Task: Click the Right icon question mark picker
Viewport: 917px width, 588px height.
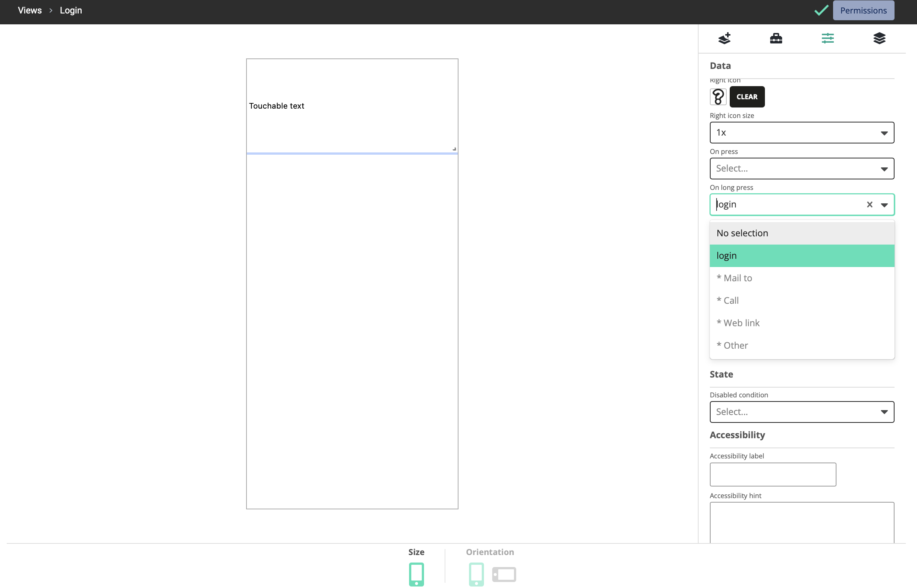Action: (718, 97)
